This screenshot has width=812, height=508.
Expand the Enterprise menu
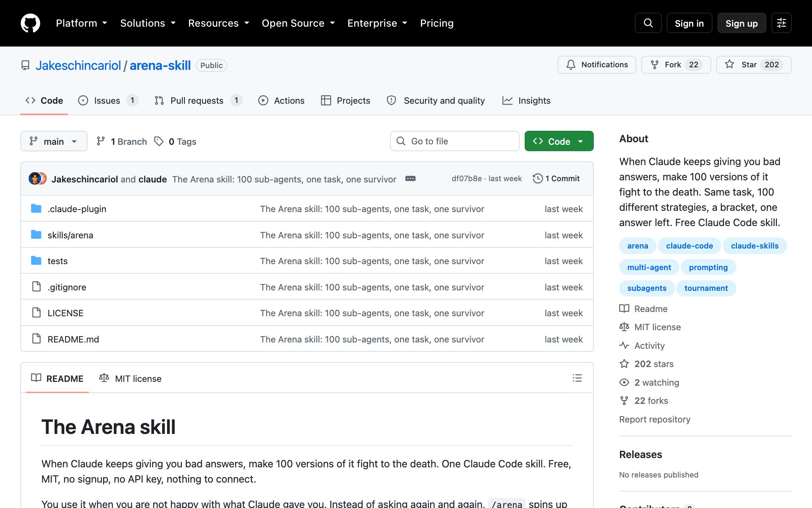377,23
